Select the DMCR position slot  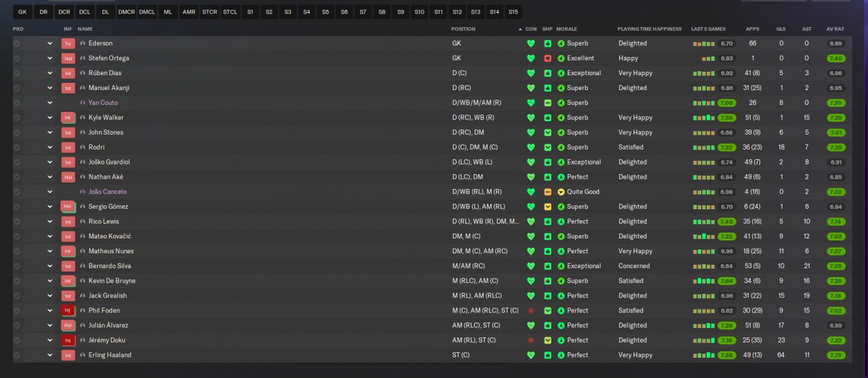[x=126, y=12]
